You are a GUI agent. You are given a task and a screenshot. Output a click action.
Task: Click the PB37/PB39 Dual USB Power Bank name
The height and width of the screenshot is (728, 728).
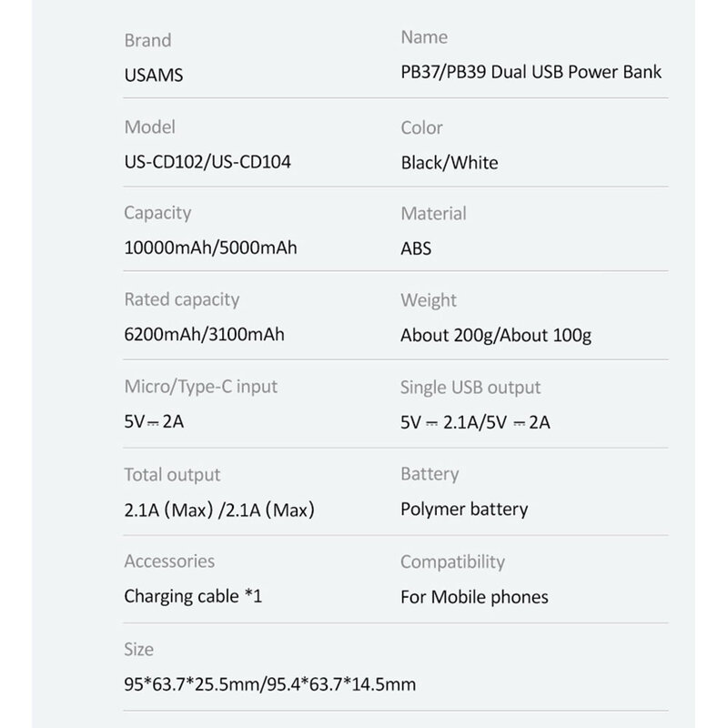click(531, 72)
